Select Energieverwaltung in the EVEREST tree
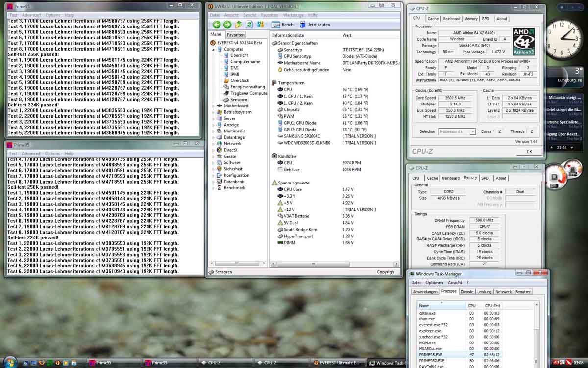588x368 pixels. click(x=247, y=87)
